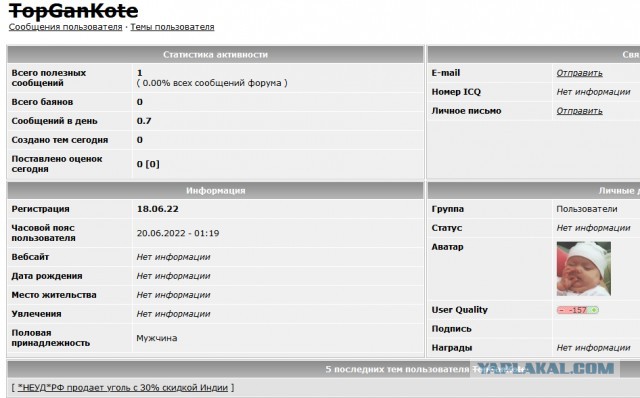The image size is (640, 398).
Task: Click the 'Всего полезных сообщений' label
Action: coord(49,78)
